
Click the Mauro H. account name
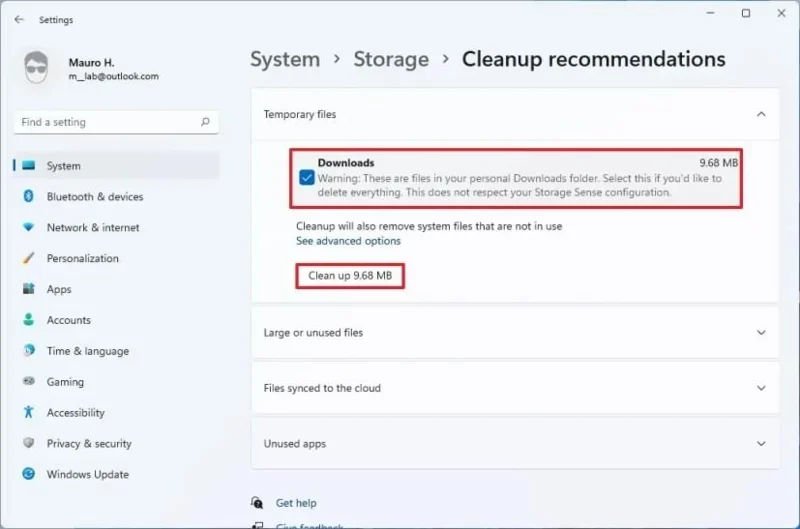91,62
